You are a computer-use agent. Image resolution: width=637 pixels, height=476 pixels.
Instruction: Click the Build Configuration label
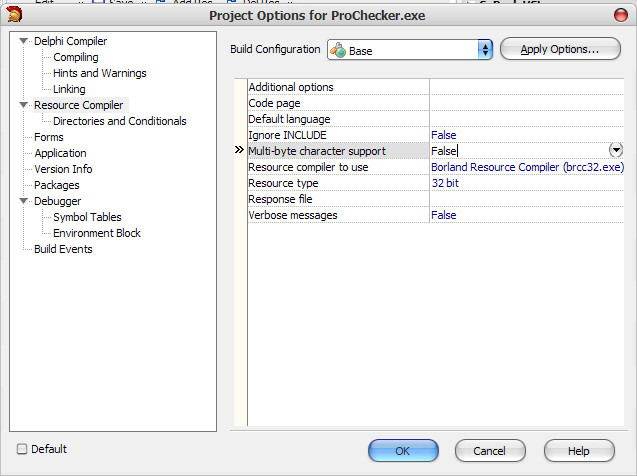pyautogui.click(x=275, y=49)
